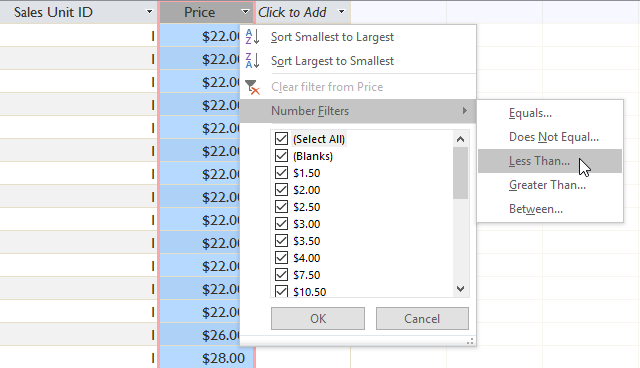Uncheck the (Blanks) checkbox

click(x=281, y=156)
